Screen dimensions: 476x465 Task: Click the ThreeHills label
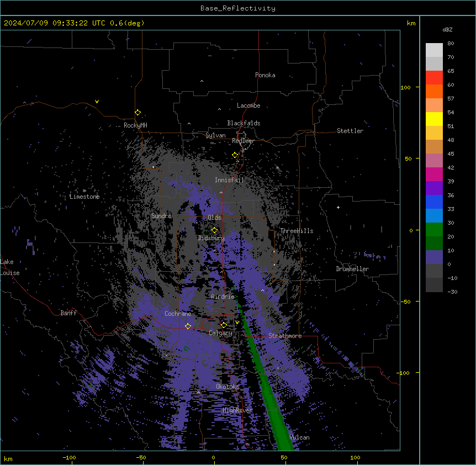[297, 231]
